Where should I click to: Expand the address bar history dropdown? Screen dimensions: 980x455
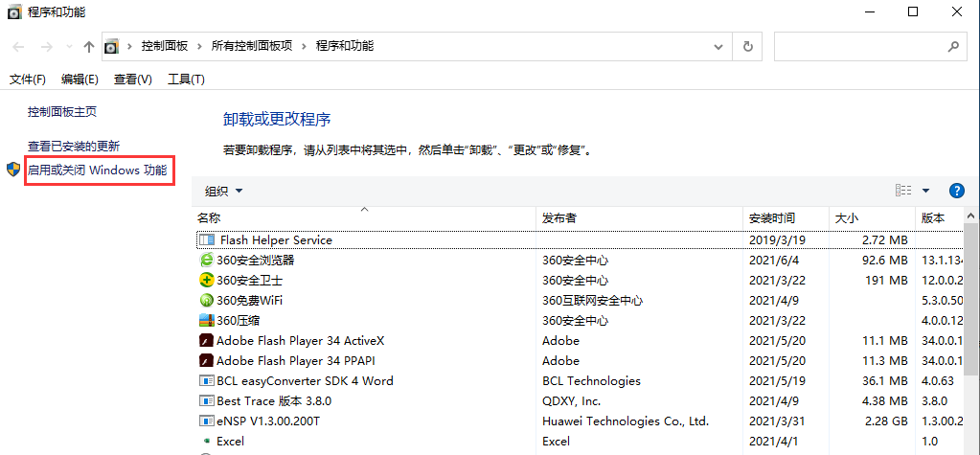pyautogui.click(x=718, y=46)
